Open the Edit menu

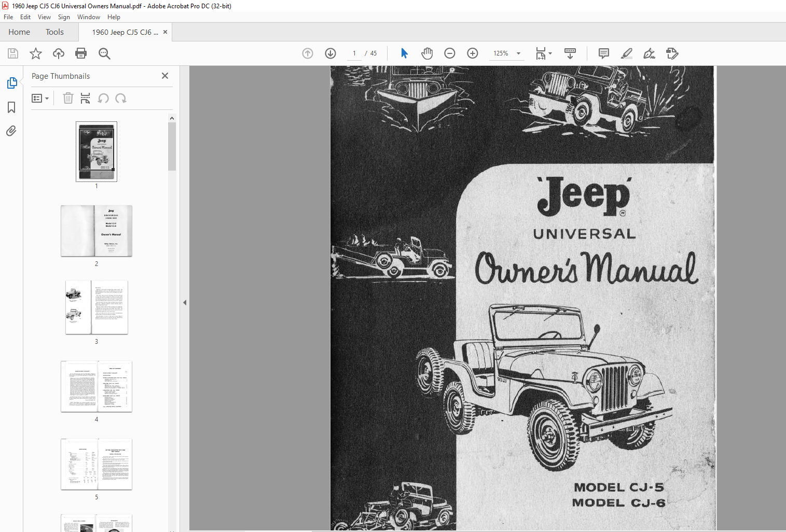pos(25,17)
